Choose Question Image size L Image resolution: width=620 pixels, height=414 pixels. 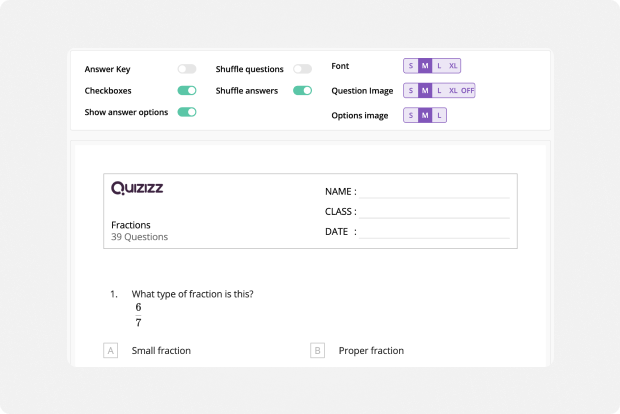pyautogui.click(x=439, y=91)
